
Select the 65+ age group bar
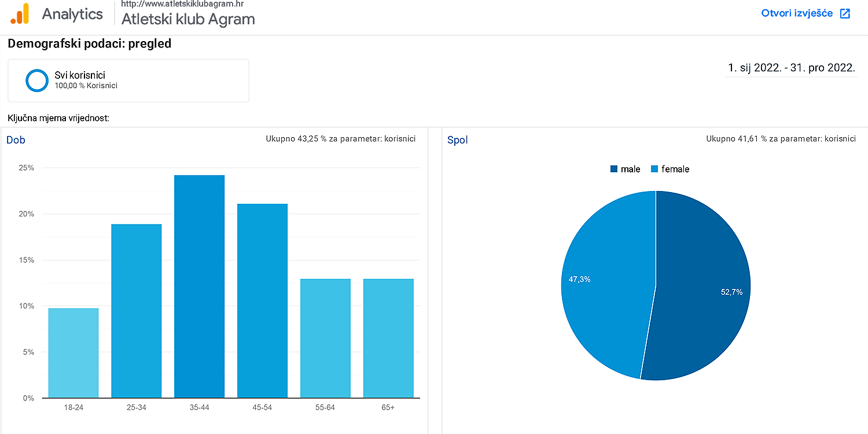(388, 339)
